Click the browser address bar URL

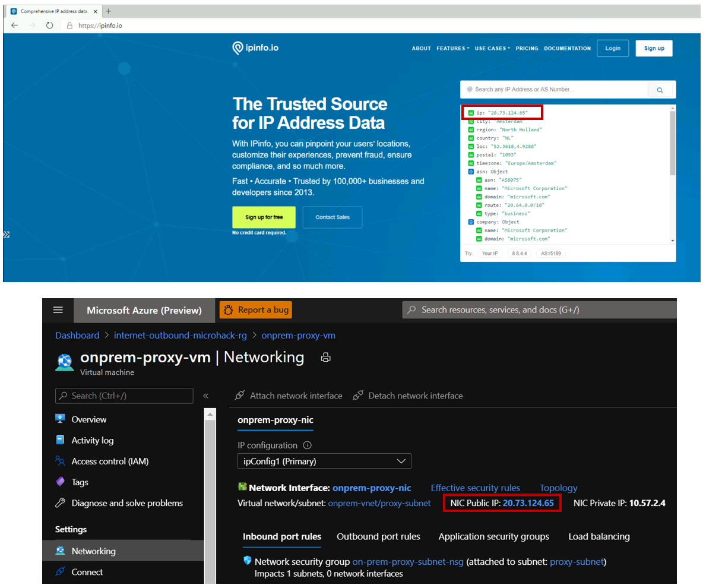pos(100,26)
